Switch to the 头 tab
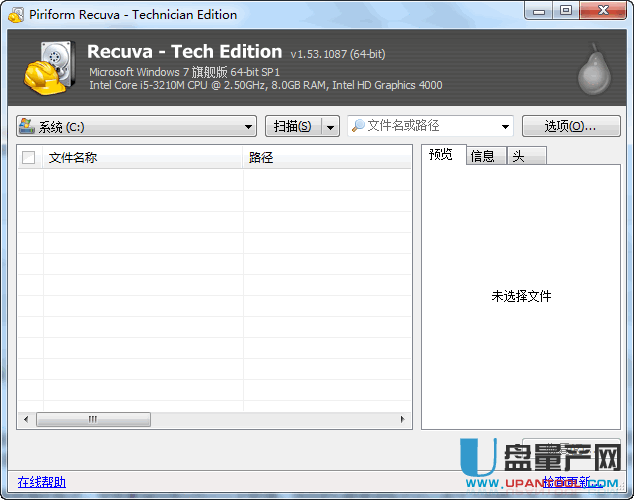Screen dimensions: 634x500 click(x=519, y=156)
